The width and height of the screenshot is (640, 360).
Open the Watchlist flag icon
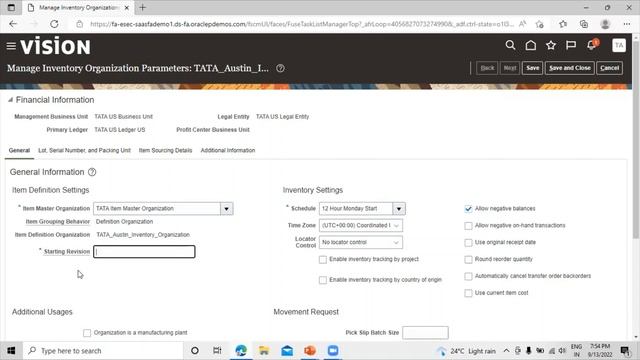571,45
